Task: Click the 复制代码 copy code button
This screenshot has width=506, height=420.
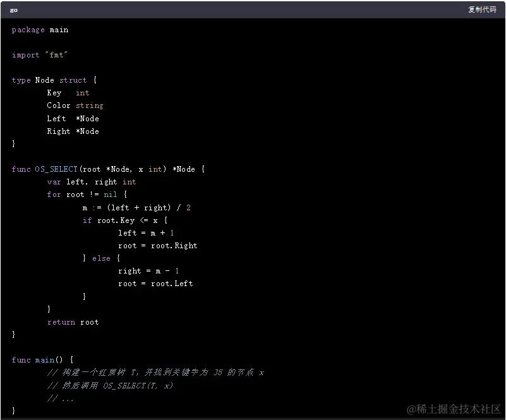Action: click(x=482, y=9)
